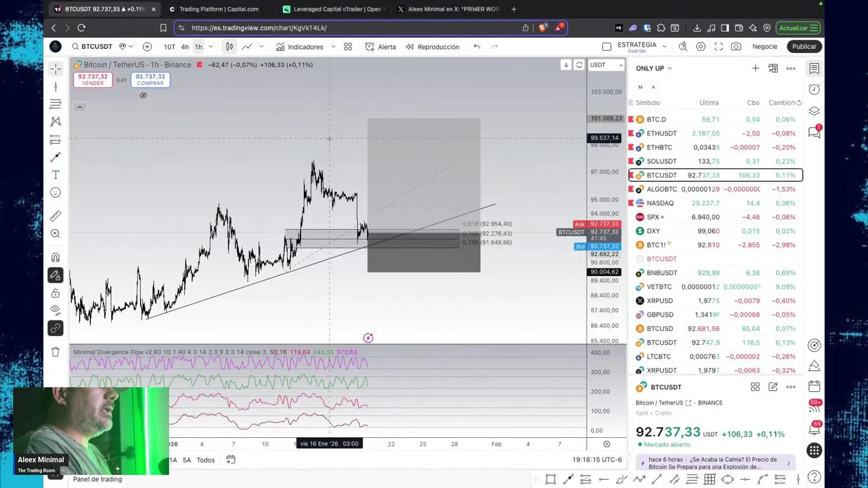This screenshot has width=868, height=488.
Task: Delete drawings with trash icon
Action: coord(56,352)
